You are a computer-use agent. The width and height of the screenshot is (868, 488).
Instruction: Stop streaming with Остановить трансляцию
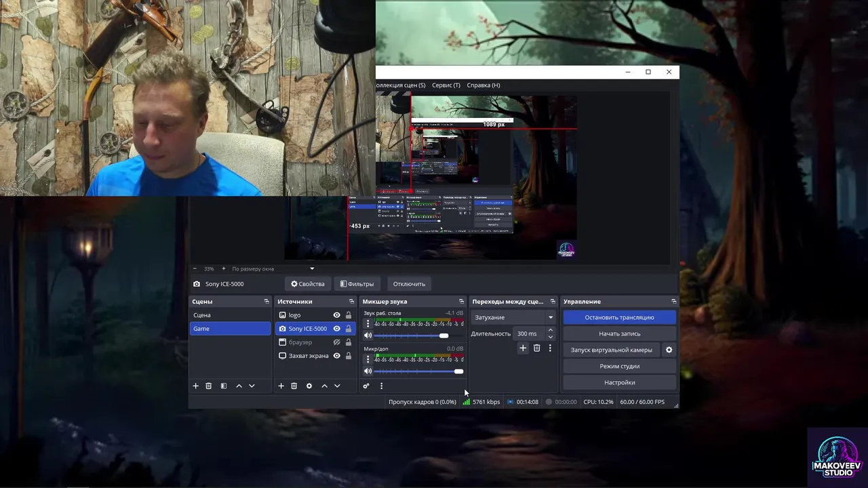(x=619, y=317)
